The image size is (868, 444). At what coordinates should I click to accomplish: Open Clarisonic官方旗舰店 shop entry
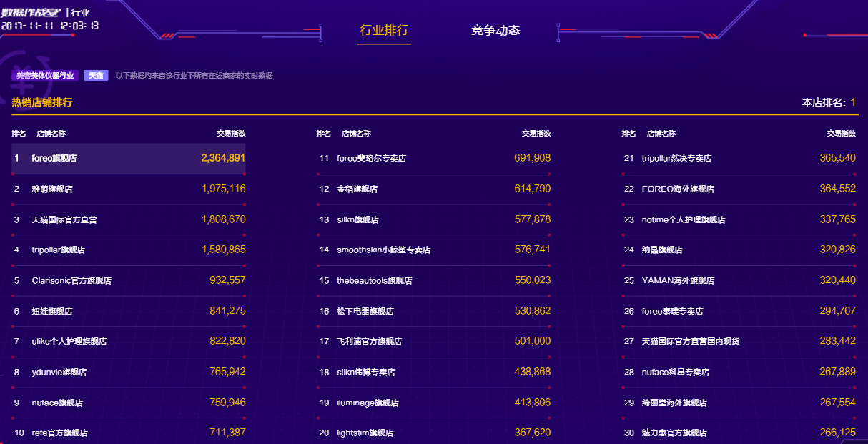(x=71, y=281)
